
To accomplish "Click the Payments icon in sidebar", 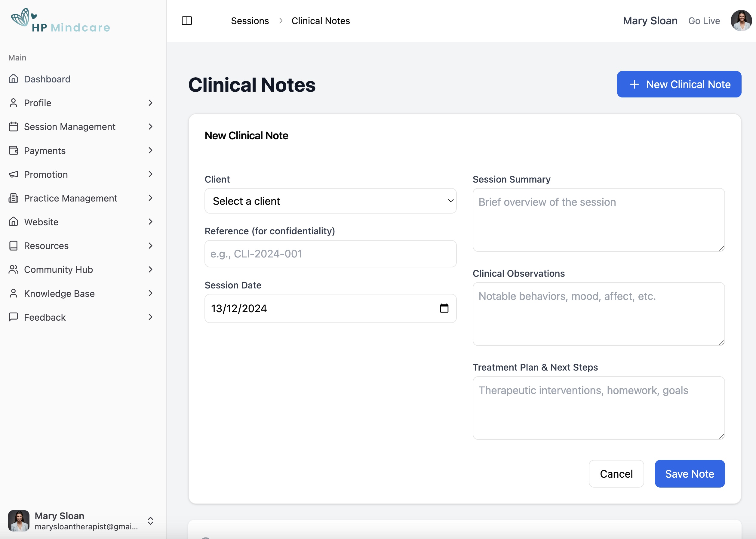I will [x=13, y=150].
